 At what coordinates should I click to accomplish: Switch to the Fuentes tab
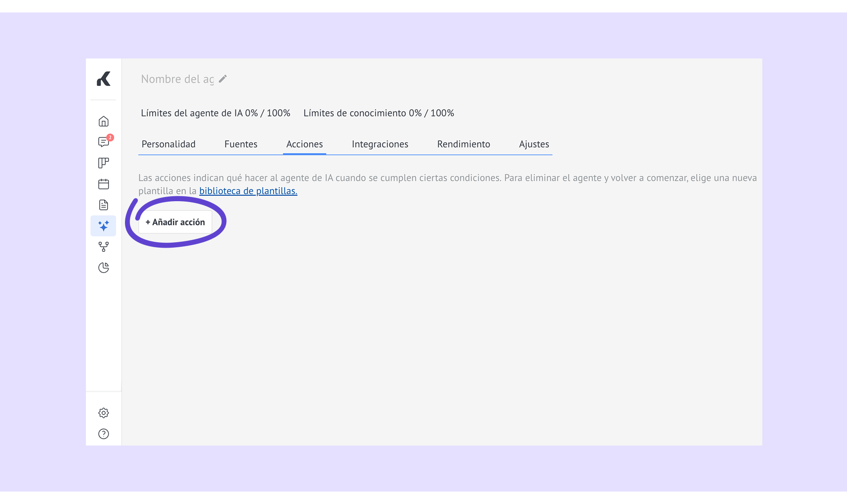(241, 144)
